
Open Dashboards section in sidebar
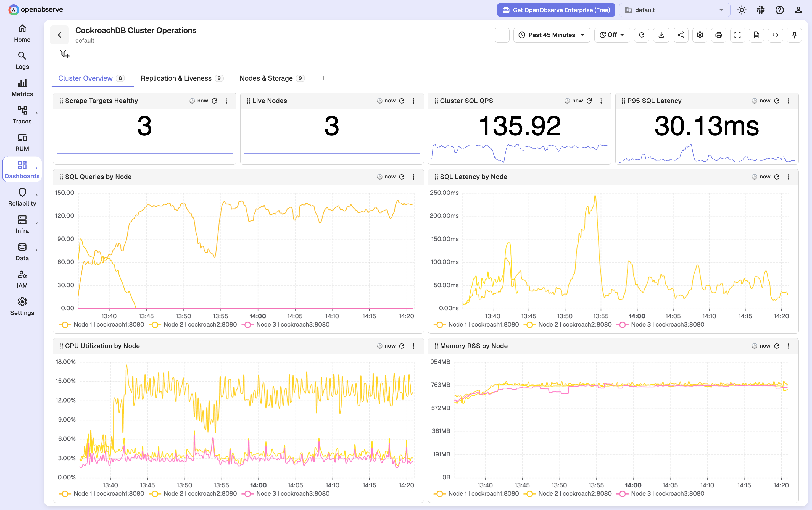pyautogui.click(x=22, y=170)
